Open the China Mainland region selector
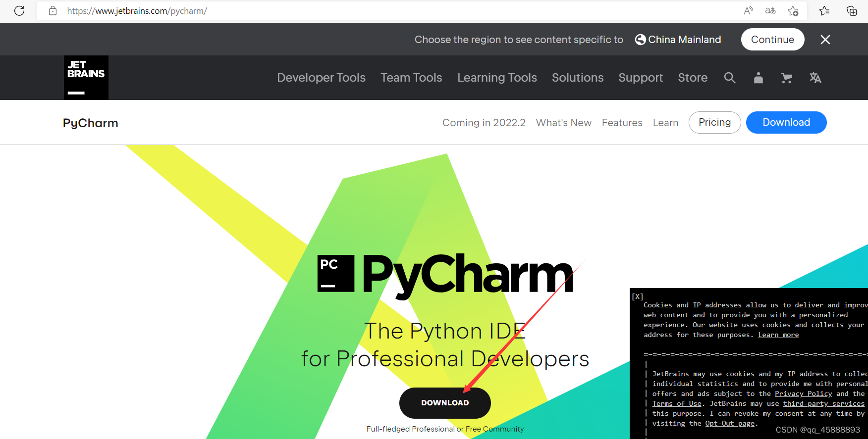This screenshot has width=868, height=439. pos(678,40)
